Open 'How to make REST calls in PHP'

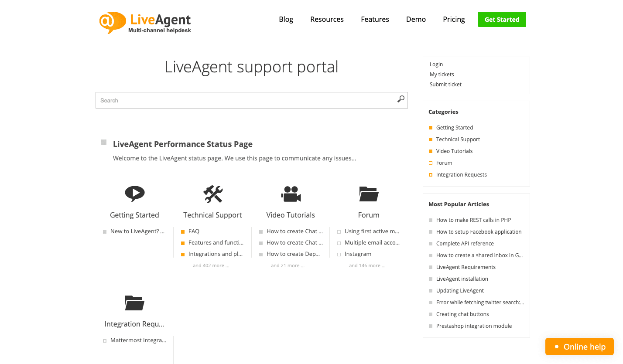click(x=474, y=220)
